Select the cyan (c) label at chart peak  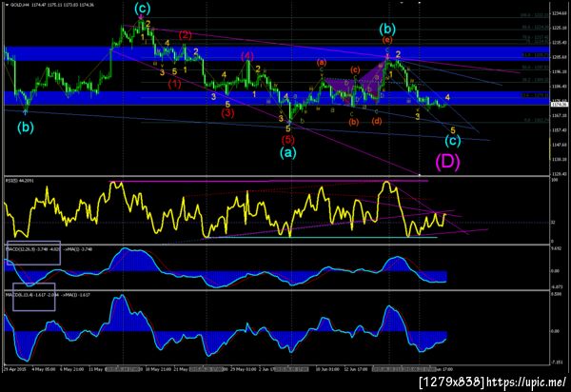click(142, 9)
